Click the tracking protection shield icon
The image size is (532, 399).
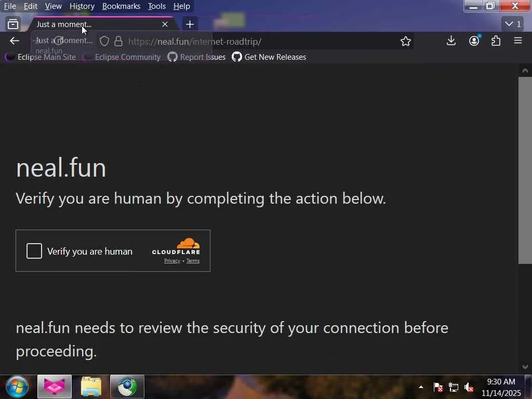pos(104,42)
